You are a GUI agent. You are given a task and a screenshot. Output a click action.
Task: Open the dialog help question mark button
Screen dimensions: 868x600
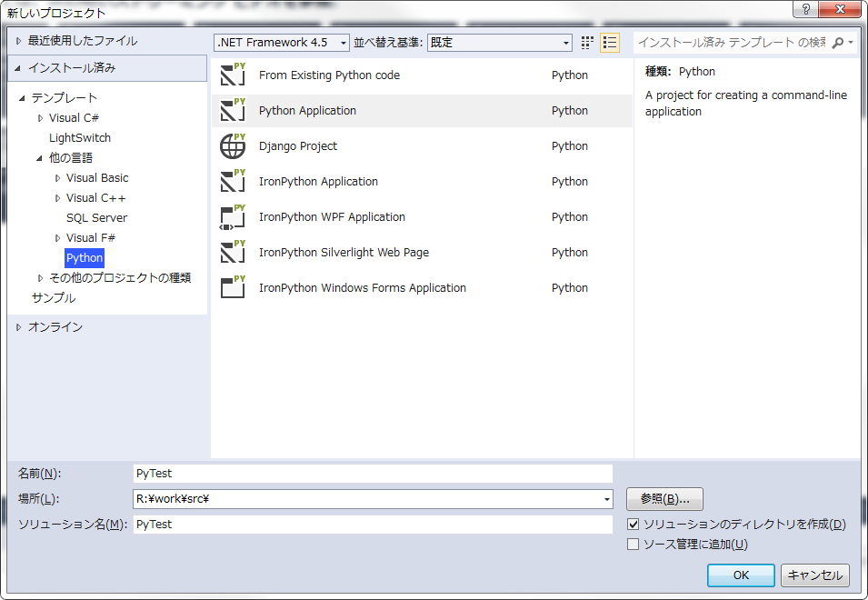coord(805,9)
